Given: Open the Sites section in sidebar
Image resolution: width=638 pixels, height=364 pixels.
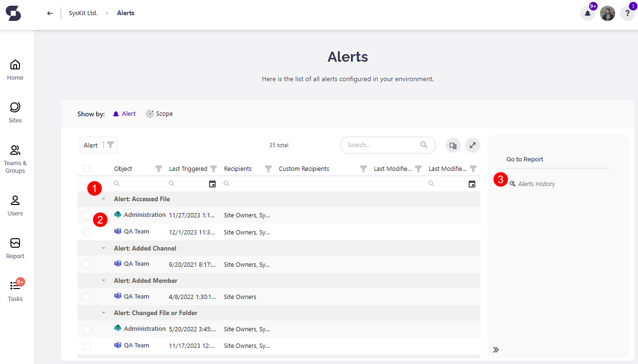Looking at the screenshot, I should [x=15, y=112].
